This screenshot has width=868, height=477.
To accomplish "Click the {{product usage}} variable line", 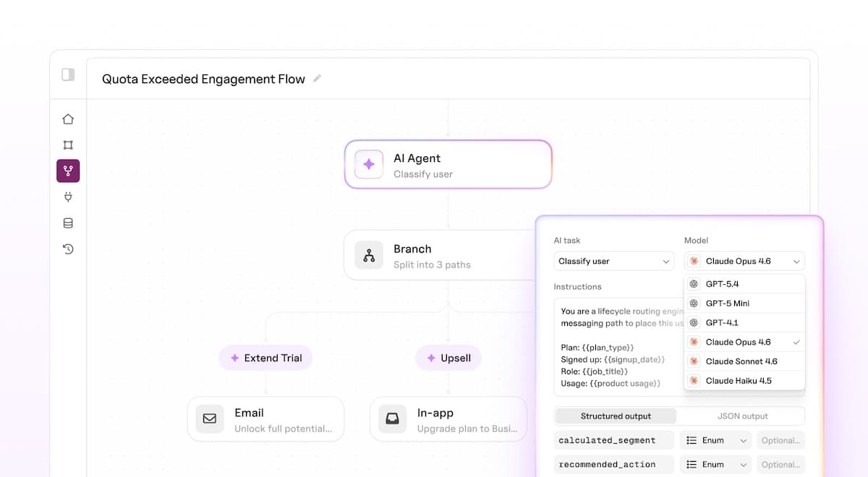I will 610,383.
